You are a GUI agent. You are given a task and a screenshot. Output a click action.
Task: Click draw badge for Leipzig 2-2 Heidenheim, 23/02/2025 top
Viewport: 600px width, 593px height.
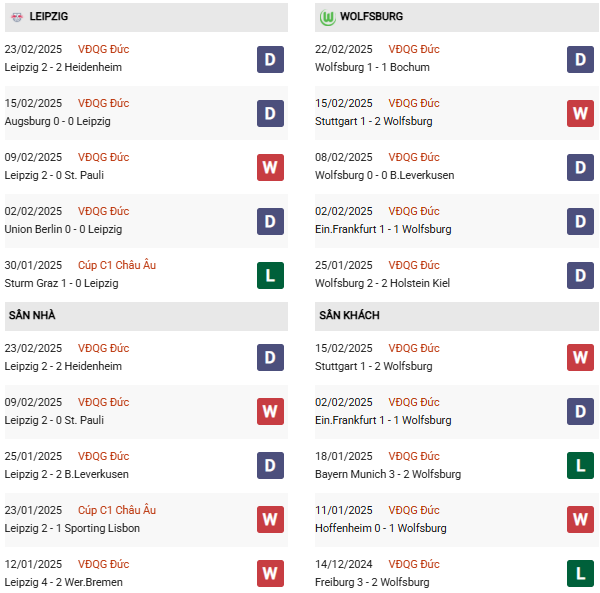(x=270, y=59)
